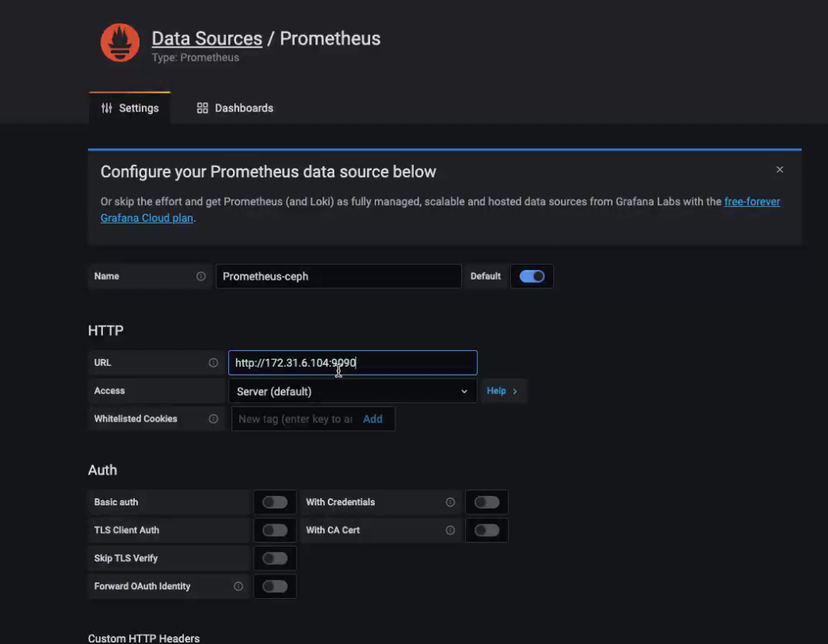Click the Forward OAuth Identity info icon
The height and width of the screenshot is (644, 828).
(x=238, y=586)
